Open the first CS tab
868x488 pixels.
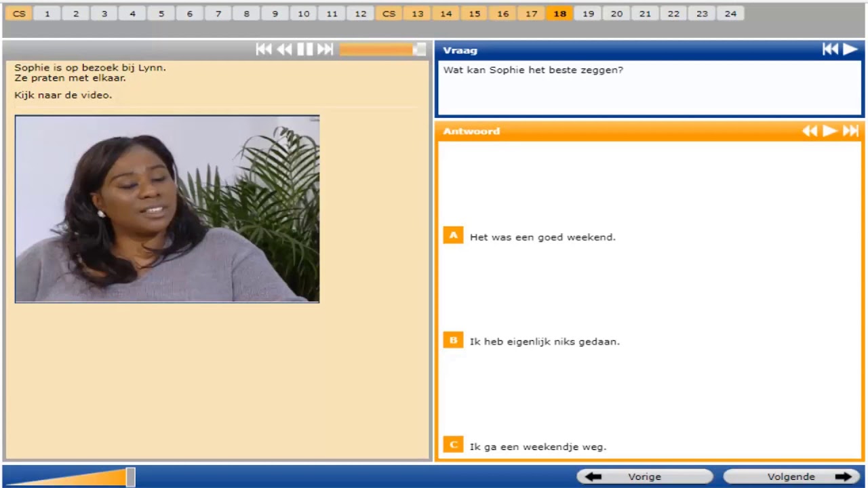19,14
